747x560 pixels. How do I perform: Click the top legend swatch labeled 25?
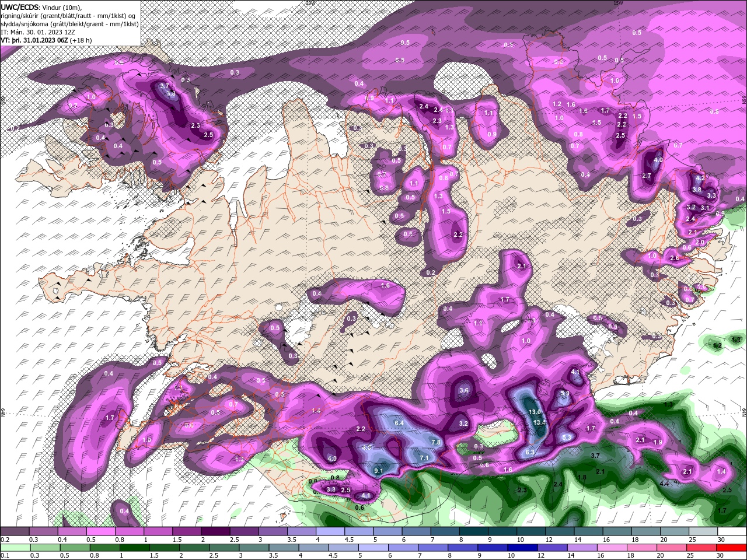pyautogui.click(x=704, y=531)
